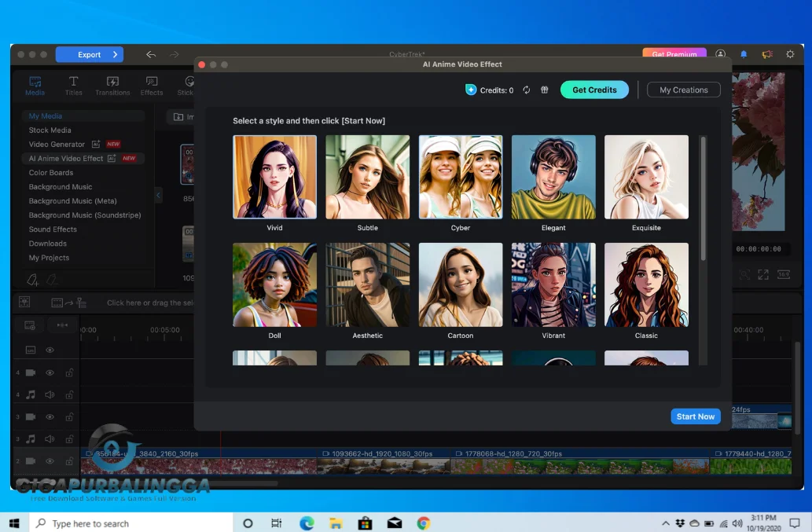Select the Elegant style thumbnail
The height and width of the screenshot is (532, 812).
[x=553, y=177]
